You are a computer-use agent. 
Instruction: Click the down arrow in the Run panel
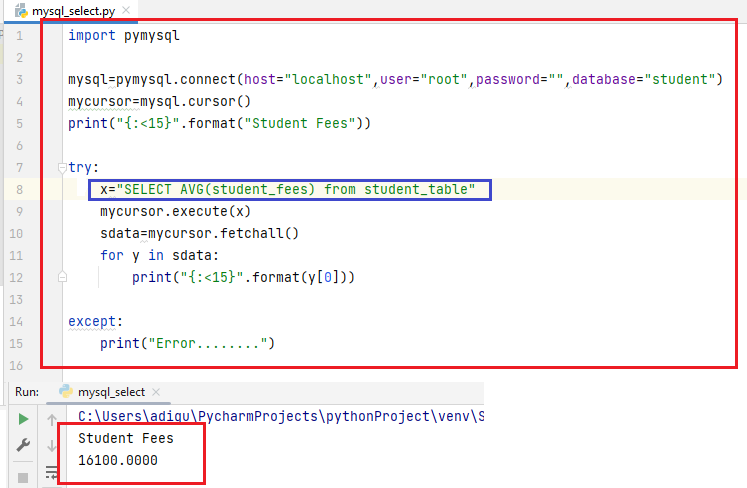point(52,445)
